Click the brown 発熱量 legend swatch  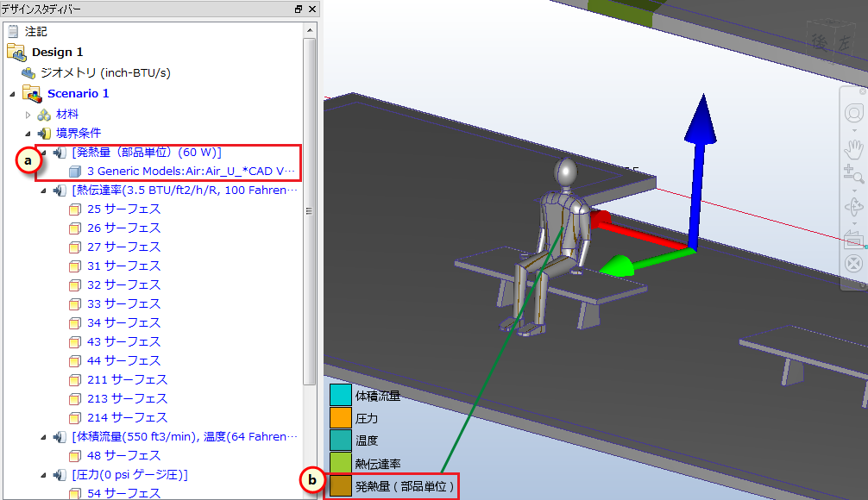(x=341, y=485)
